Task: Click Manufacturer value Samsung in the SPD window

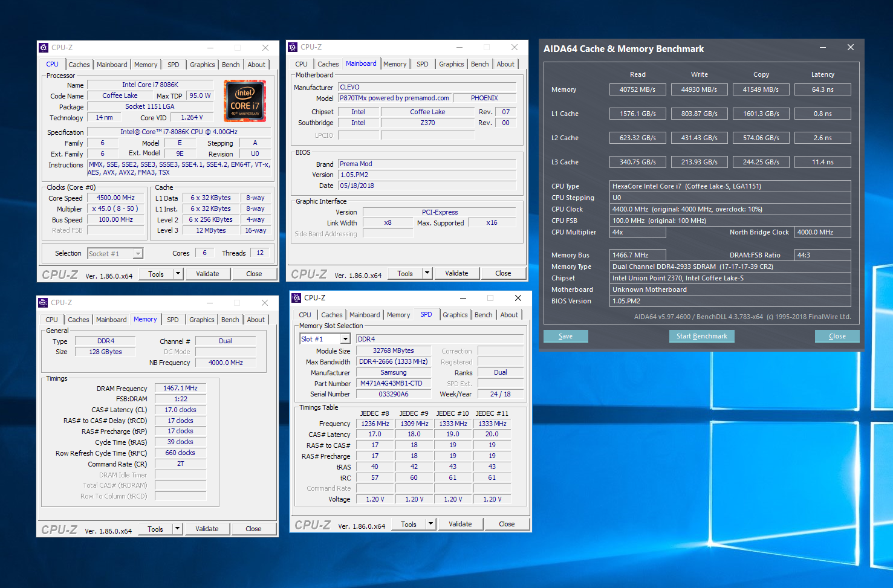Action: click(393, 372)
